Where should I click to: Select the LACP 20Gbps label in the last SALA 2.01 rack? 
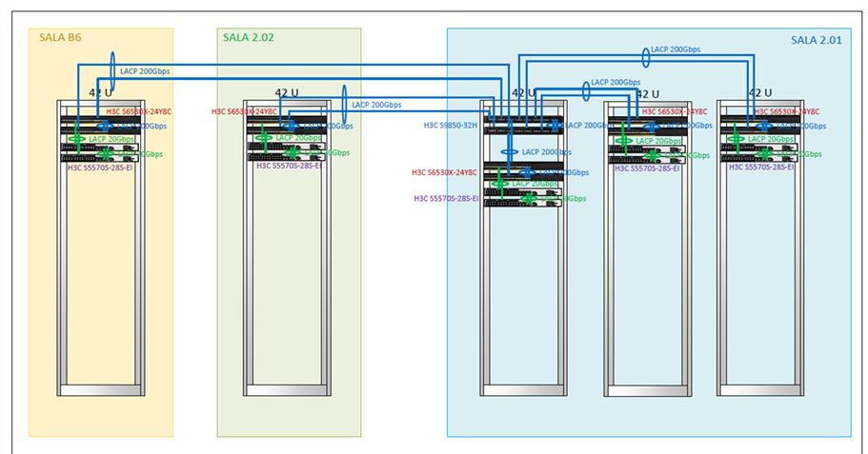[x=771, y=139]
